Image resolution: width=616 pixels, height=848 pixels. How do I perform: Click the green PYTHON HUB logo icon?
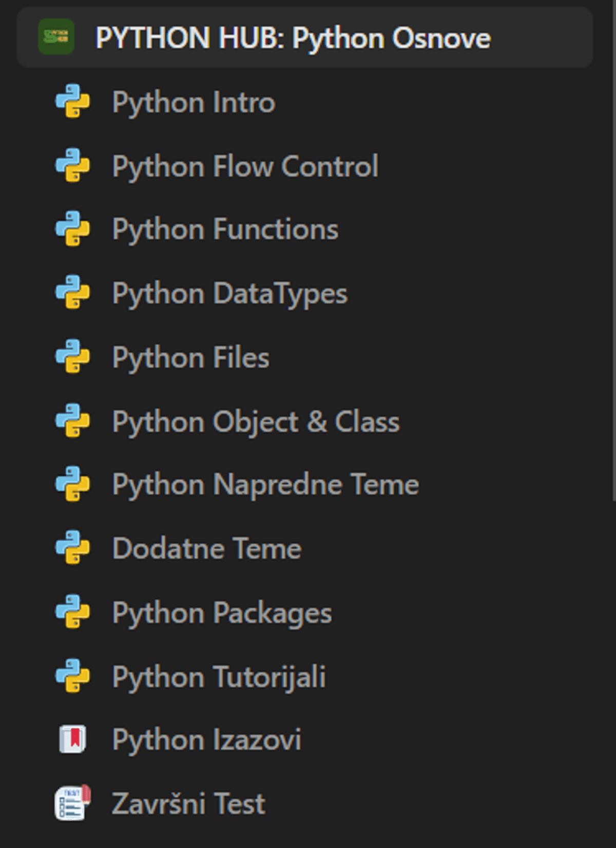tap(56, 37)
